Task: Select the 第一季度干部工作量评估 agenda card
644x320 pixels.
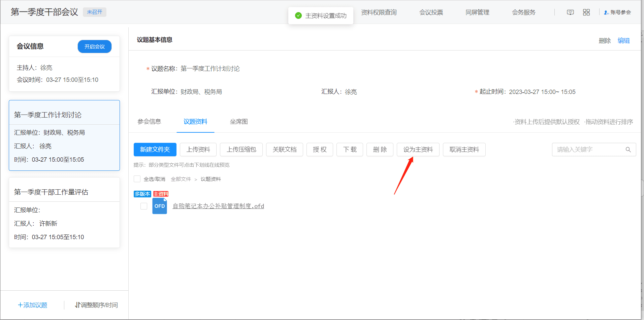Action: 64,213
